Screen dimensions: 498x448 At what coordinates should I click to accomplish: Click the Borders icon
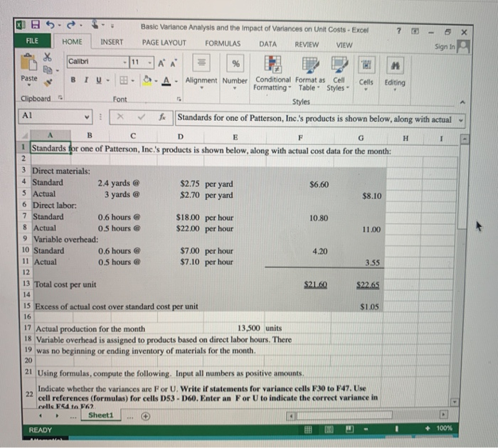124,80
